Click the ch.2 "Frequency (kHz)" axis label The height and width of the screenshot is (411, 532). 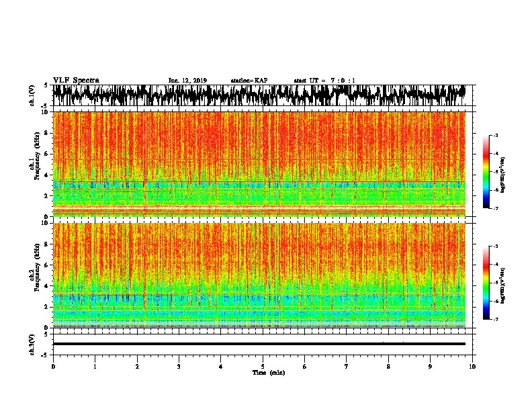pos(37,267)
